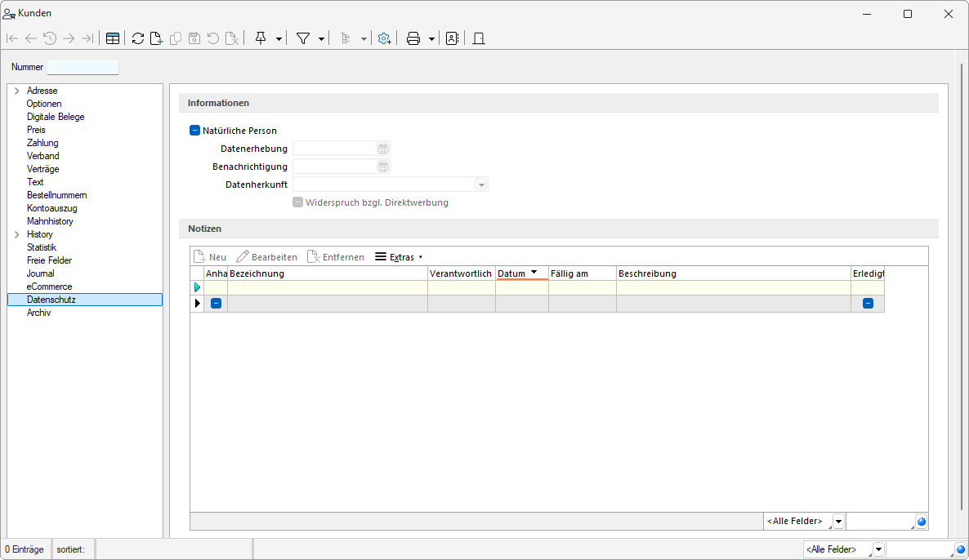This screenshot has width=969, height=560.
Task: Refresh the customer data
Action: 138,38
